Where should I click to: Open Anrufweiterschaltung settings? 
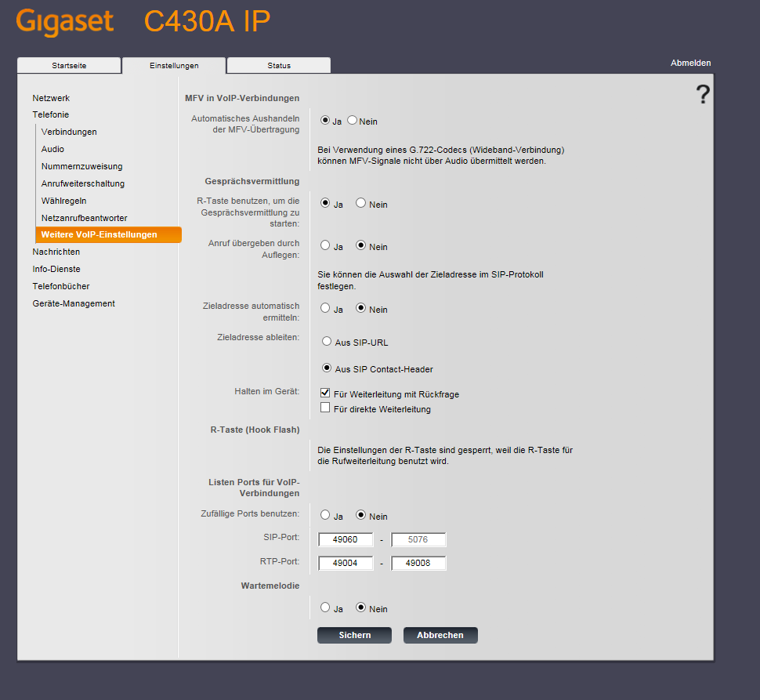[83, 183]
